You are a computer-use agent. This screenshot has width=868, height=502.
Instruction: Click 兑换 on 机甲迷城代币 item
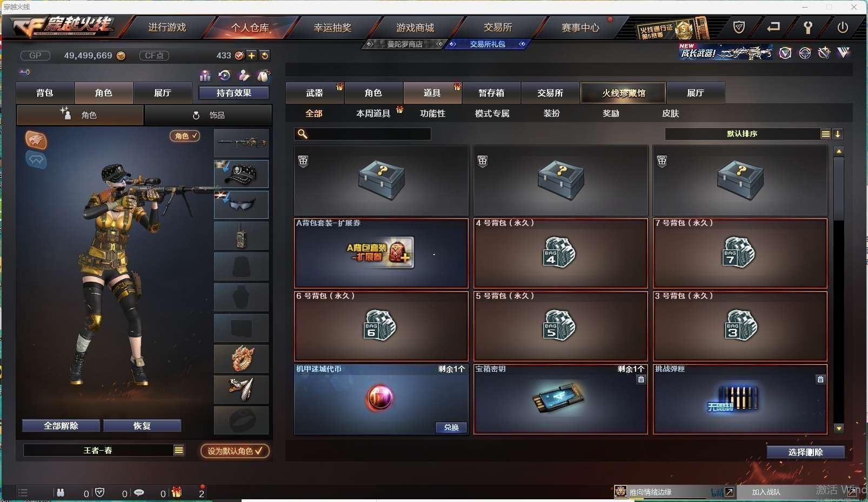451,427
